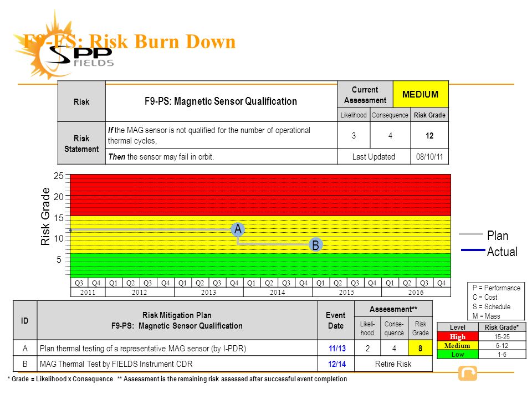Click the event date 11/13

tap(337, 349)
